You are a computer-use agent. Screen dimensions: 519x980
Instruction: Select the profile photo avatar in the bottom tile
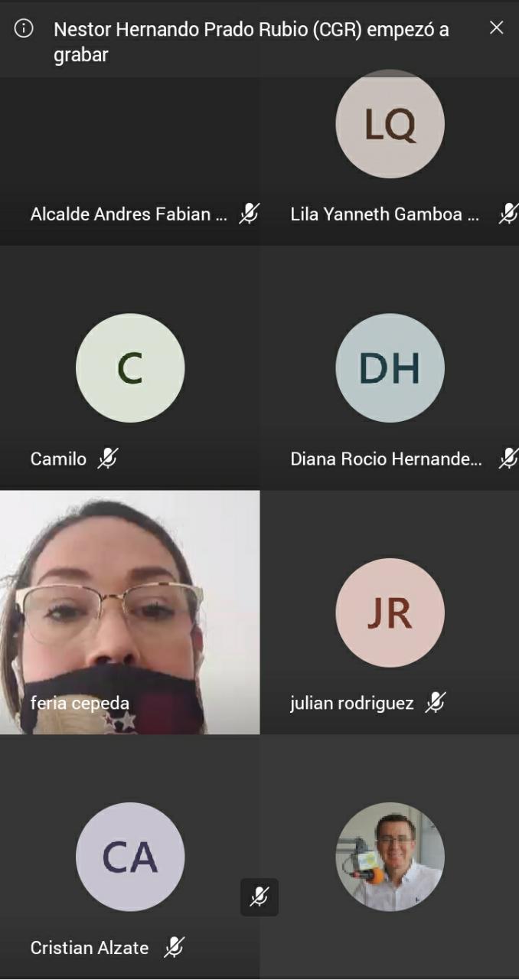(390, 857)
